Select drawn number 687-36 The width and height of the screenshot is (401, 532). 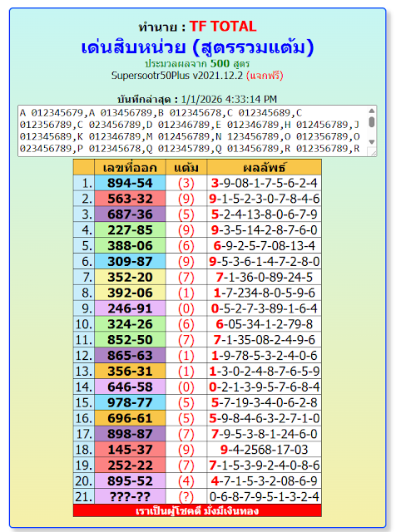coord(130,214)
